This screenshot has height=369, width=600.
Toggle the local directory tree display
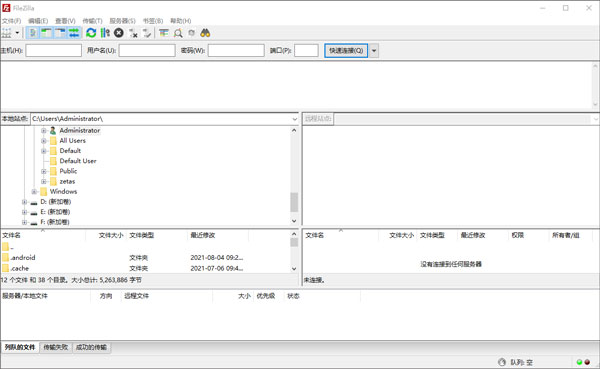pyautogui.click(x=47, y=33)
